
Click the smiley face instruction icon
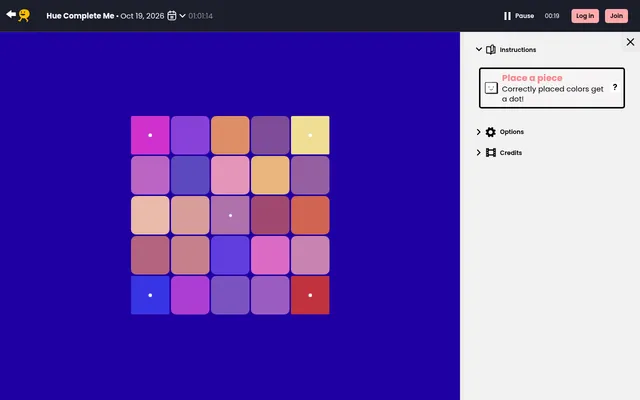coord(491,88)
